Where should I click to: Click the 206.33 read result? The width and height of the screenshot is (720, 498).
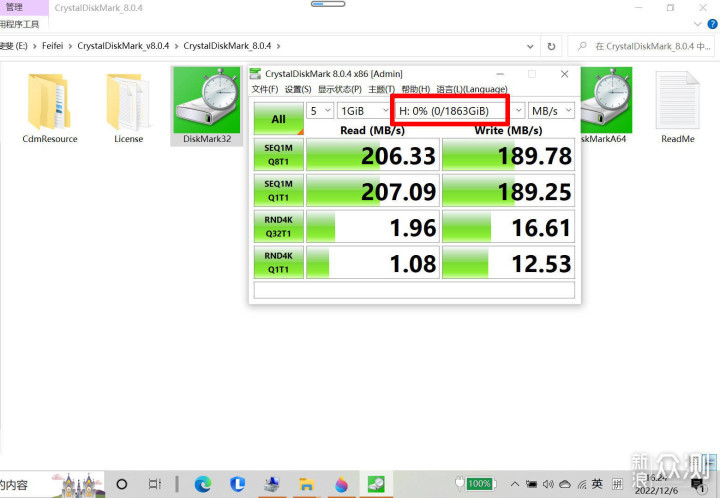(373, 155)
